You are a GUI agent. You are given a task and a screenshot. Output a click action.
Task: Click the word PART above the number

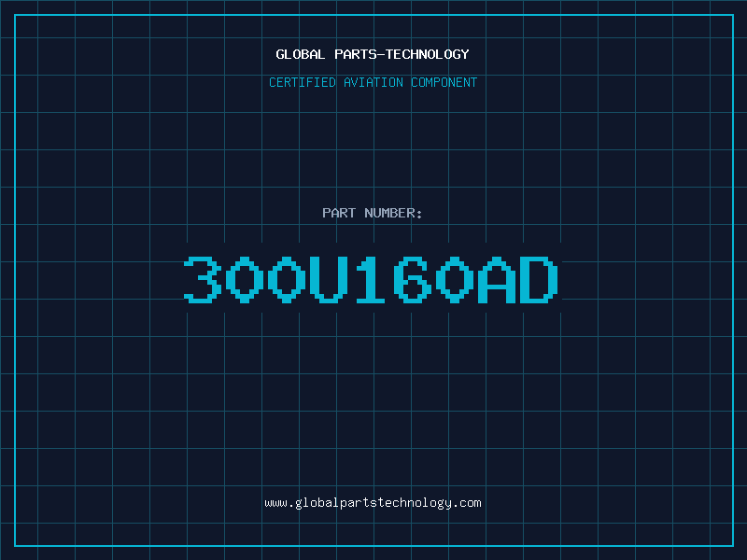pyautogui.click(x=339, y=213)
